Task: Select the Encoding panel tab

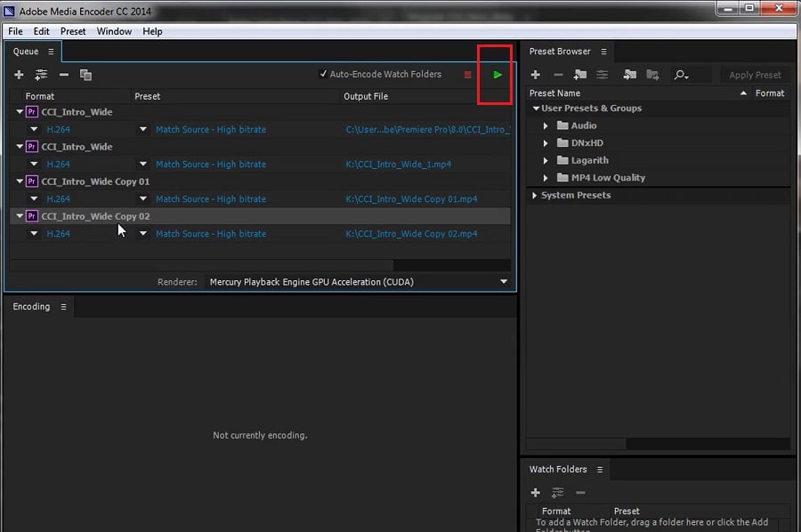Action: [31, 307]
